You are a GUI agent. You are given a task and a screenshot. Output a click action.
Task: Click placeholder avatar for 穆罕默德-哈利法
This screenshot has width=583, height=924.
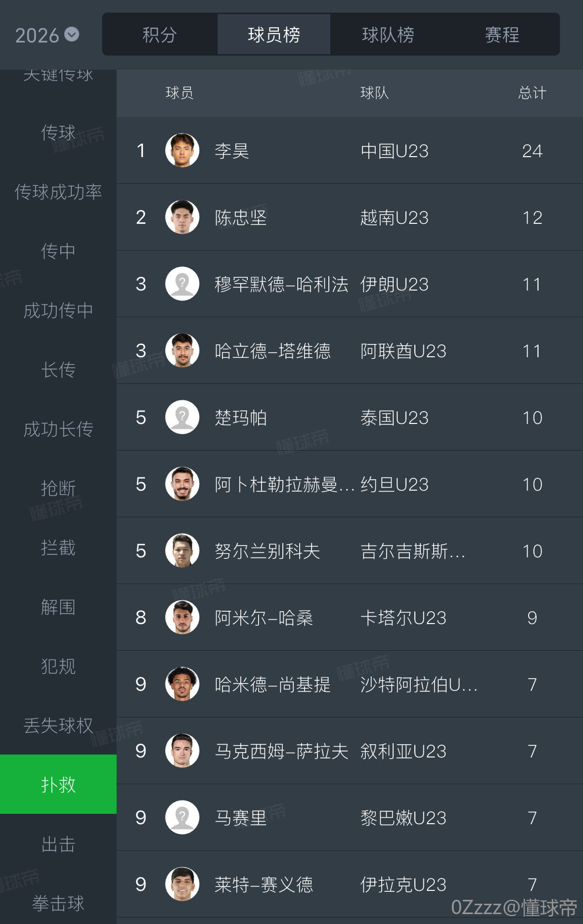(182, 284)
